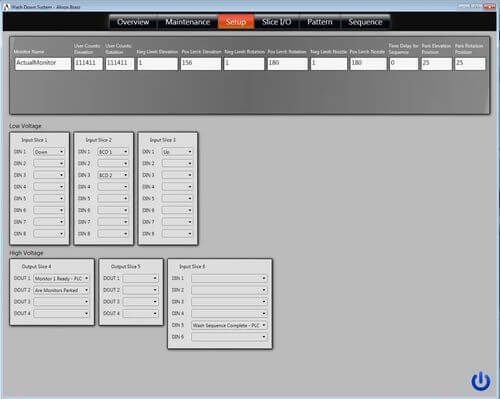Click the Neg Limit Rotation field
Viewport: 500px width, 399px height.
pos(244,64)
